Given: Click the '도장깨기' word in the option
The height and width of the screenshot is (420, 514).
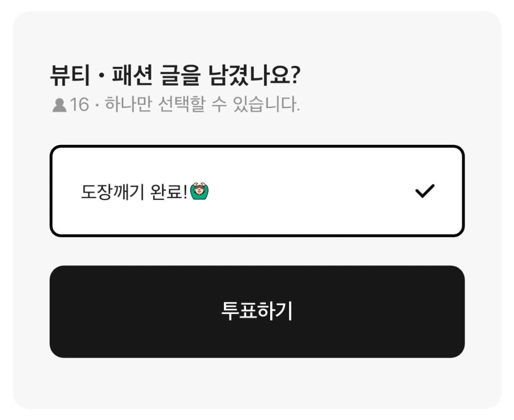Looking at the screenshot, I should [112, 192].
